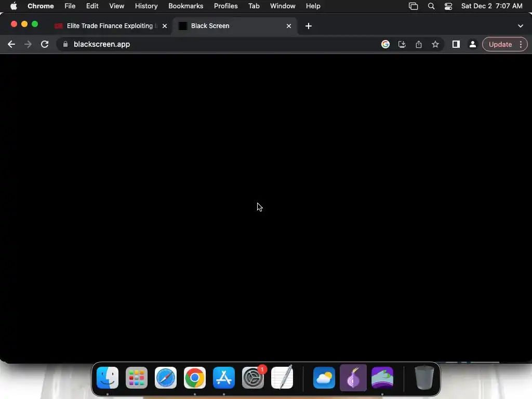Viewport: 532px width, 399px height.
Task: Open the View menu
Action: click(117, 6)
